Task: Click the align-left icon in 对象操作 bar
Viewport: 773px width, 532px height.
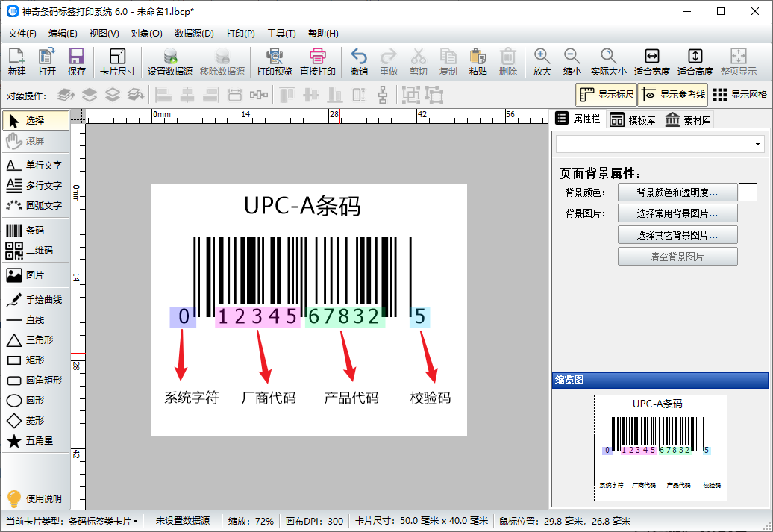Action: (x=163, y=95)
